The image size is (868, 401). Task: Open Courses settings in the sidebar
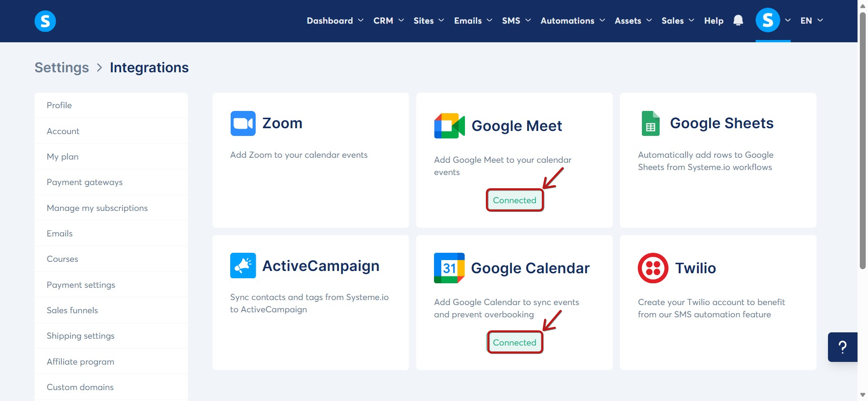(111, 259)
